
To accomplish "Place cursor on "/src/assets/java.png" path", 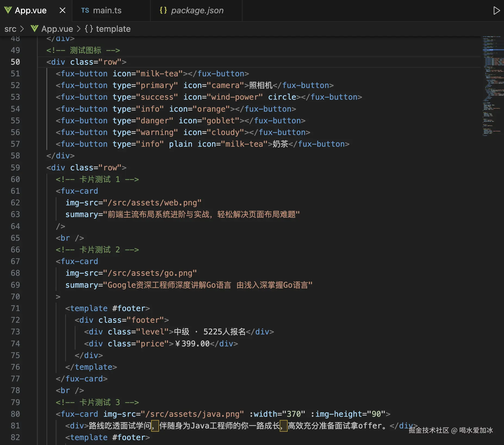I will click(192, 414).
